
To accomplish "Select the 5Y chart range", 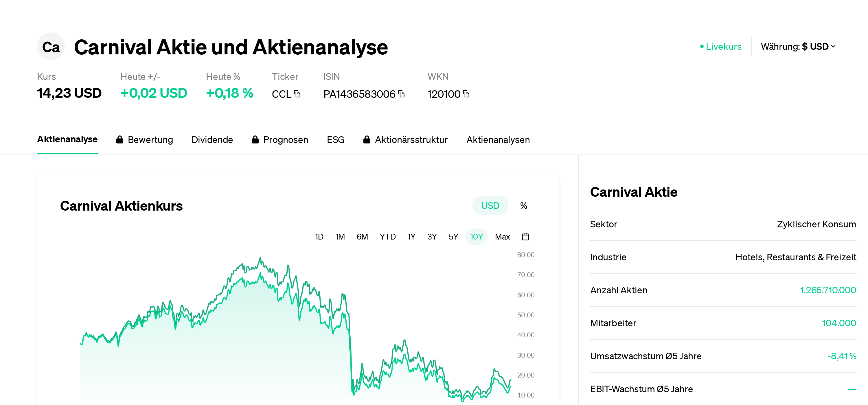I will (453, 237).
